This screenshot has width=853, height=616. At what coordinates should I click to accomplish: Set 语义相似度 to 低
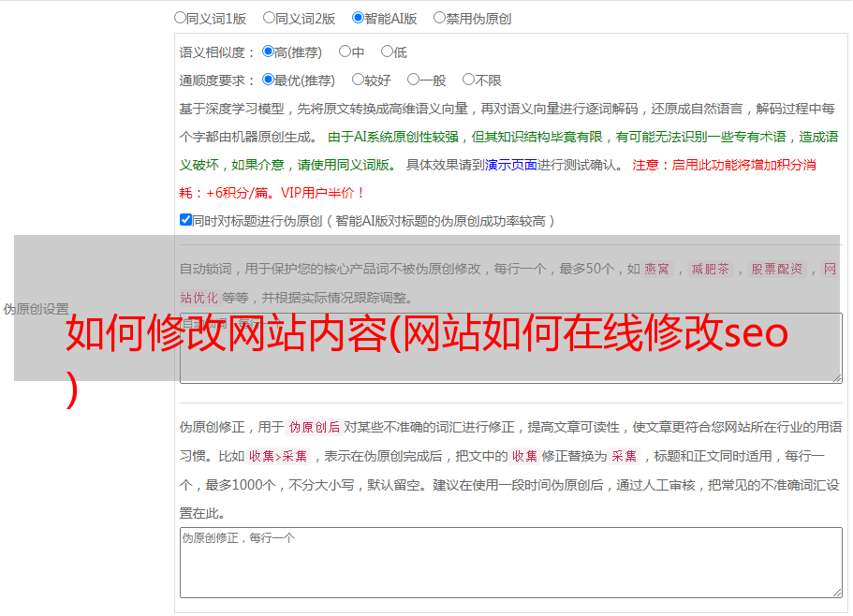click(387, 51)
